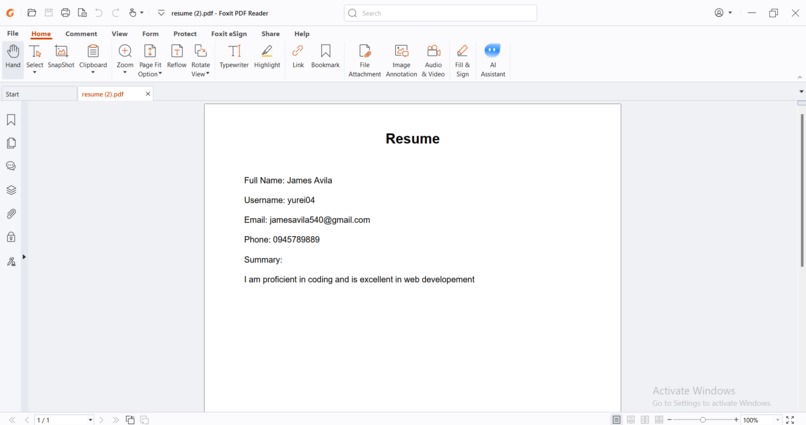This screenshot has width=806, height=425.
Task: Open Bookmarks panel in left sidebar
Action: click(11, 120)
